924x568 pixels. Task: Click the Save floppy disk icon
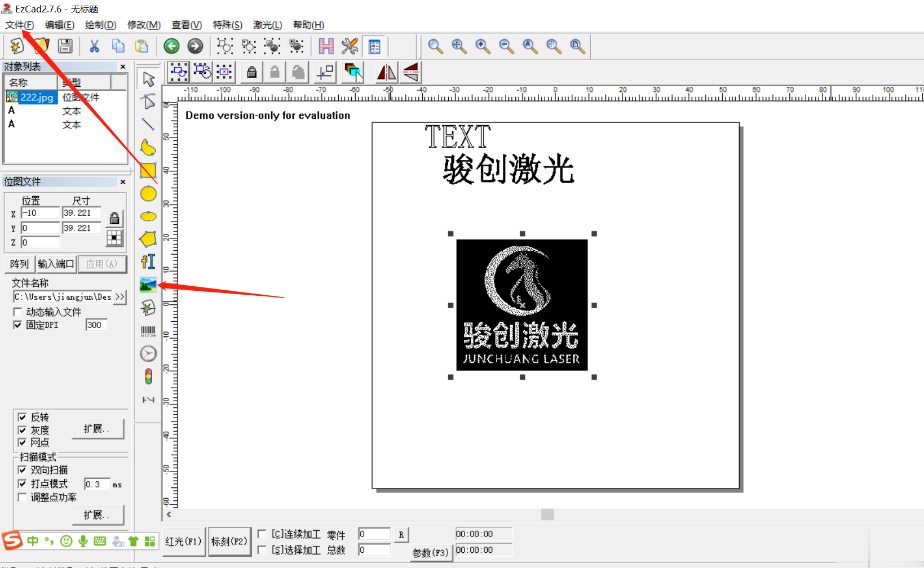click(65, 46)
